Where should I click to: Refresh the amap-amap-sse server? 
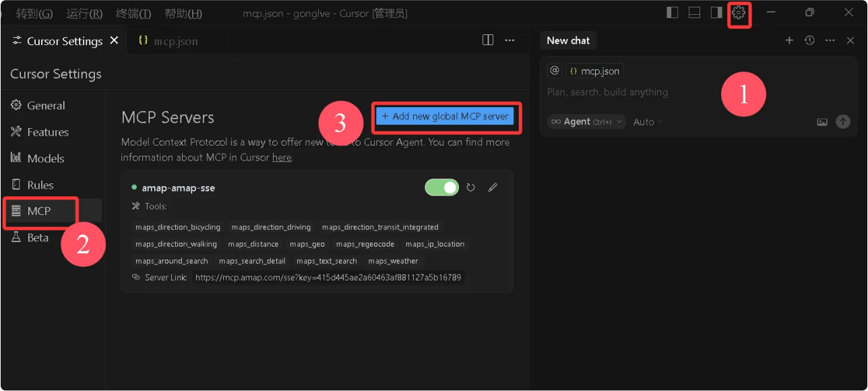pyautogui.click(x=470, y=187)
